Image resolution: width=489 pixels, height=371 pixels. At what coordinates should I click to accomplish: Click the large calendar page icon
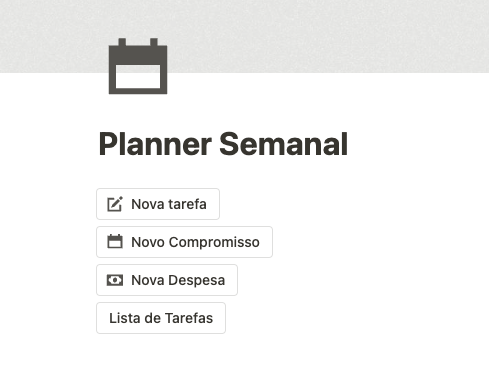[x=138, y=66]
